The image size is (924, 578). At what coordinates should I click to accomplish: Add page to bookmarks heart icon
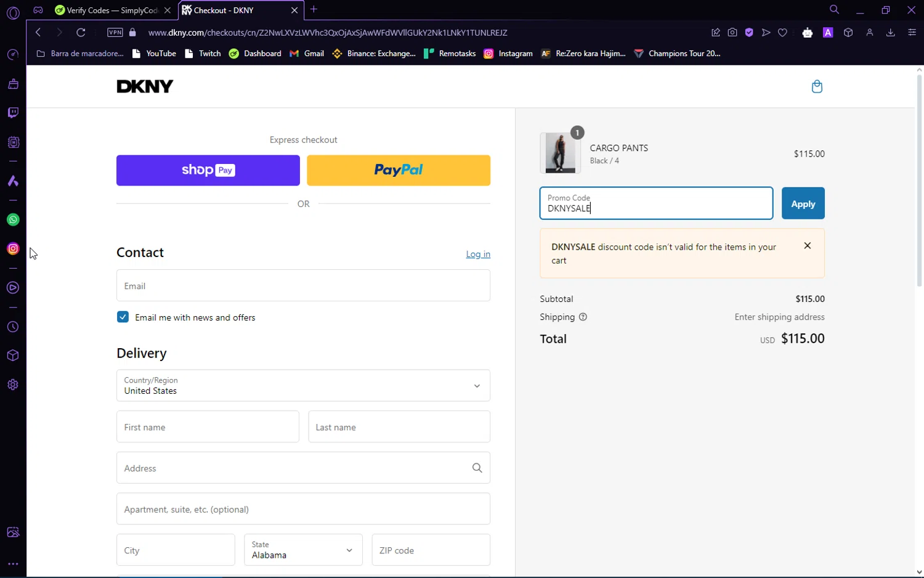782,33
